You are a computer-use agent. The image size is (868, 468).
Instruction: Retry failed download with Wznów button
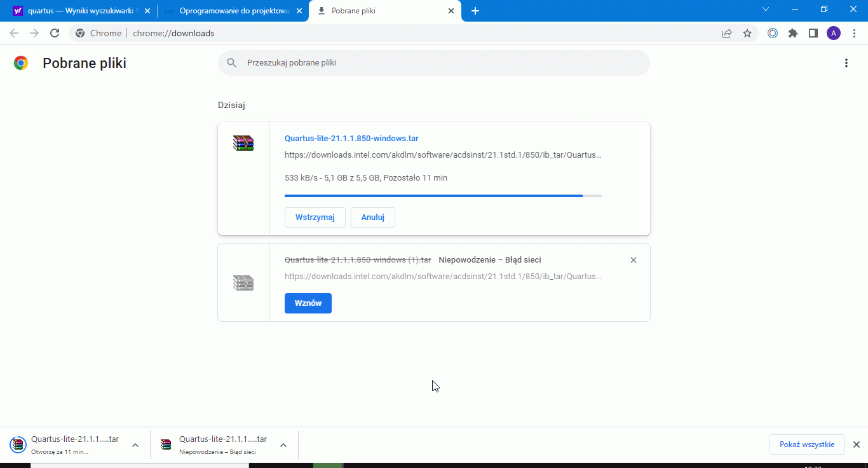coord(308,303)
